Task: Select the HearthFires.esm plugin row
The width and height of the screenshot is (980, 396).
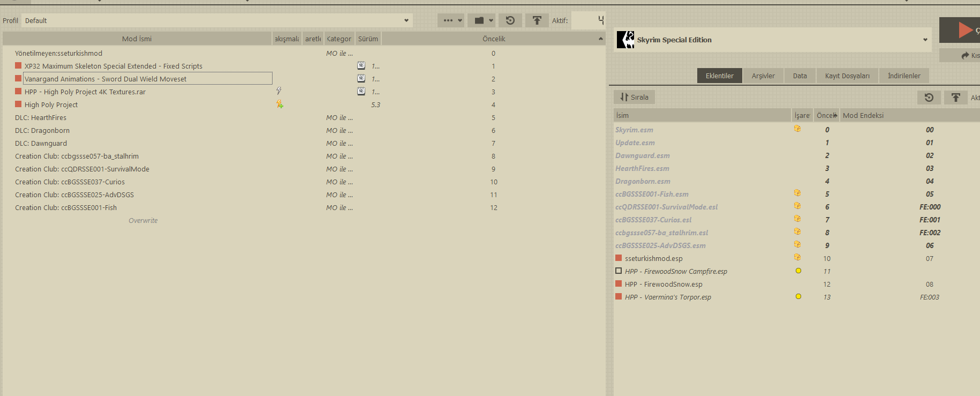Action: click(x=797, y=168)
